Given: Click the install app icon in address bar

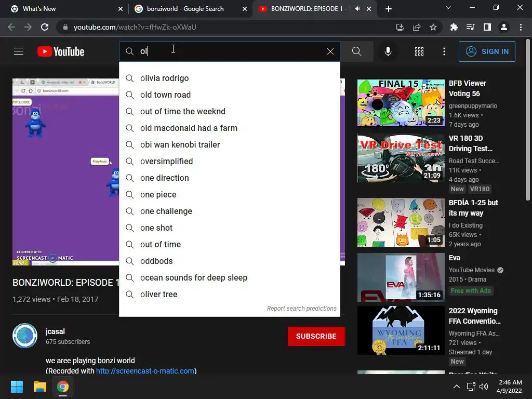Looking at the screenshot, I should tap(400, 27).
